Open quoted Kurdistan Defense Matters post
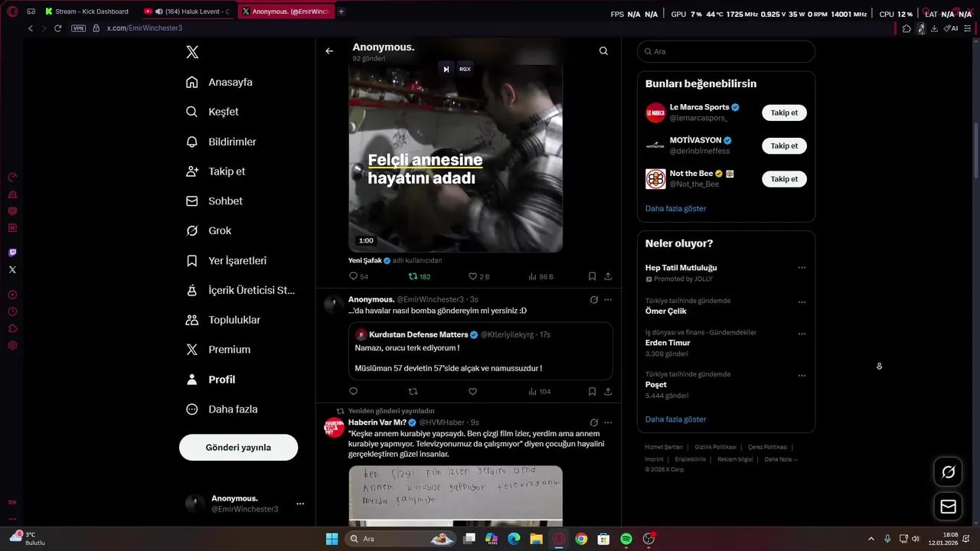Image resolution: width=980 pixels, height=551 pixels. point(480,351)
